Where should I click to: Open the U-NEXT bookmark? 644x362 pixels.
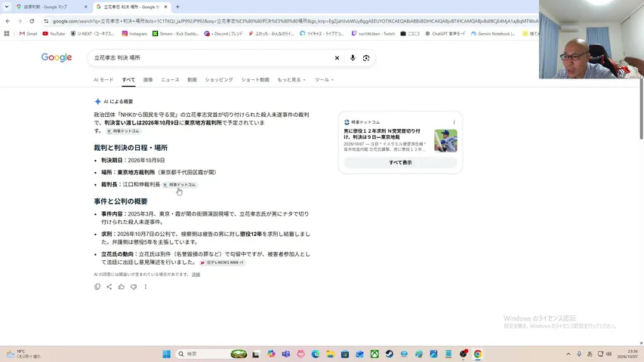point(92,34)
